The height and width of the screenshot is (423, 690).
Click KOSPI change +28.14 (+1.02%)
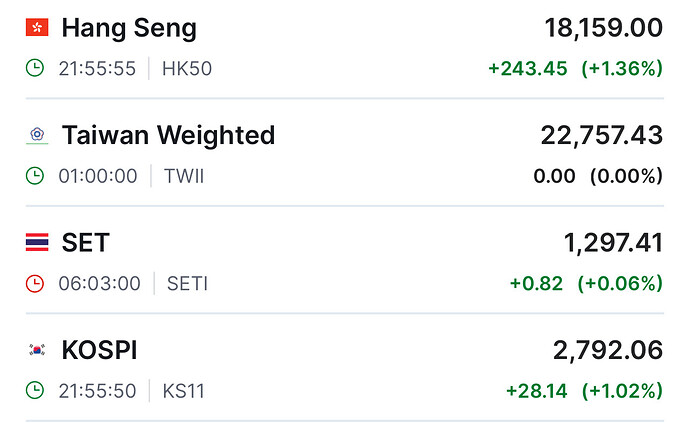(584, 391)
